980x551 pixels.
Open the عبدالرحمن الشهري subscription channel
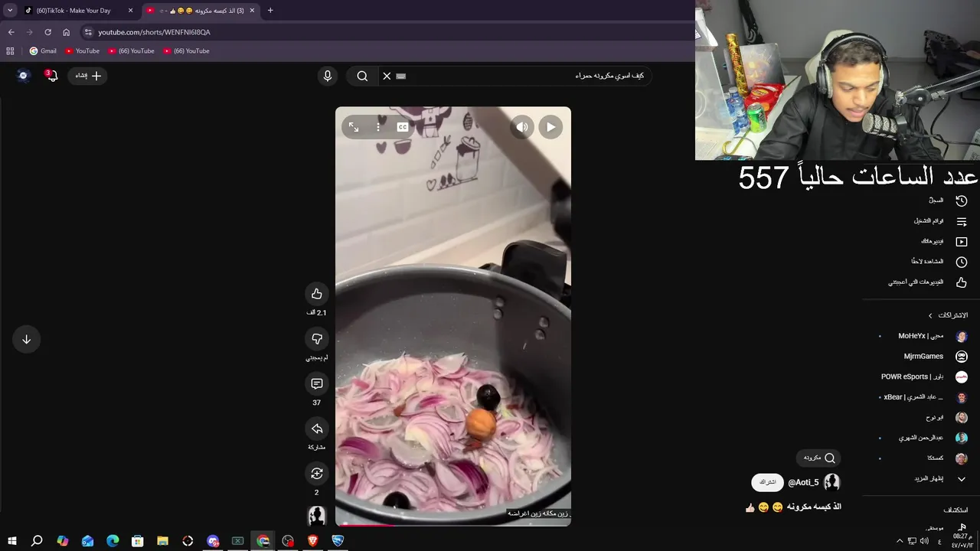(921, 438)
